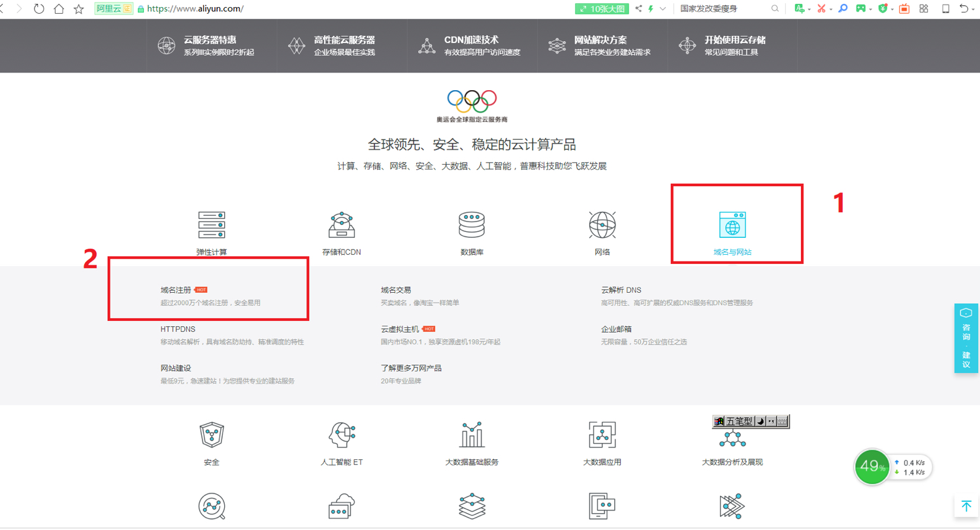Click the blue magnifier search tool icon
980x530 pixels.
[843, 8]
